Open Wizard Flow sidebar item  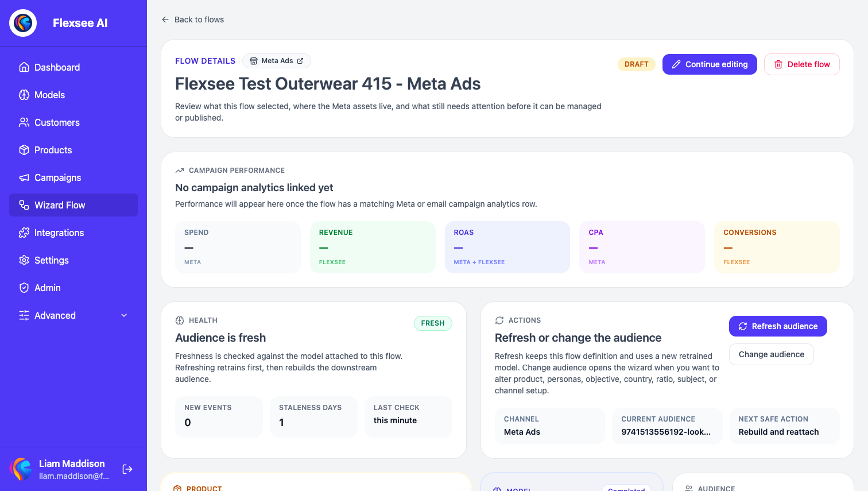73,205
